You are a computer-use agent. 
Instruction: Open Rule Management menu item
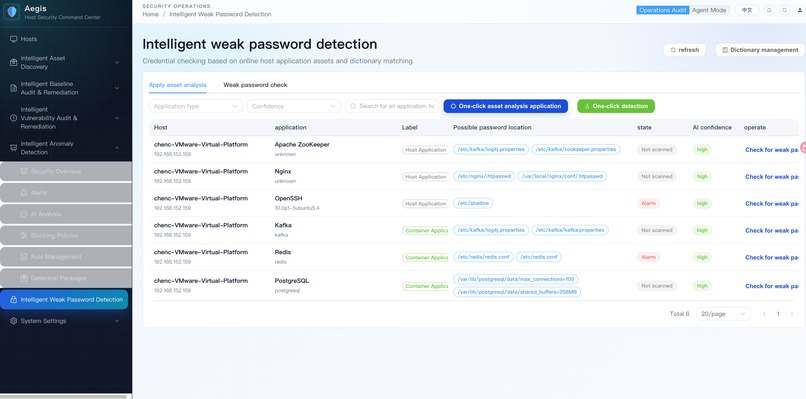[66, 257]
